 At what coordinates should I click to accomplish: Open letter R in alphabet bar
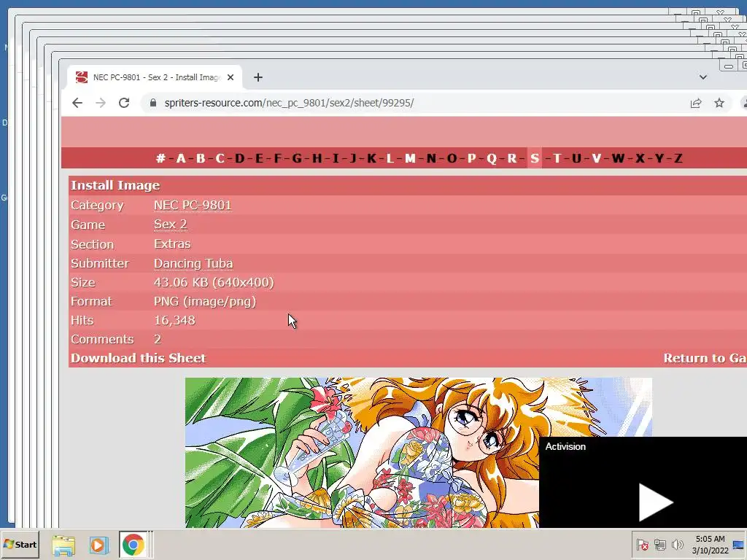pos(511,158)
